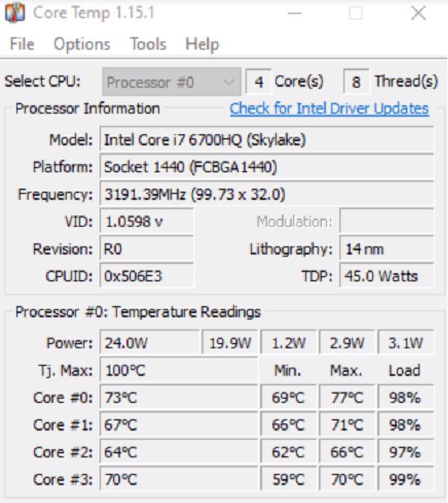Minimize the Core Temp window
Viewport: 448px width, 503px height.
pos(294,13)
